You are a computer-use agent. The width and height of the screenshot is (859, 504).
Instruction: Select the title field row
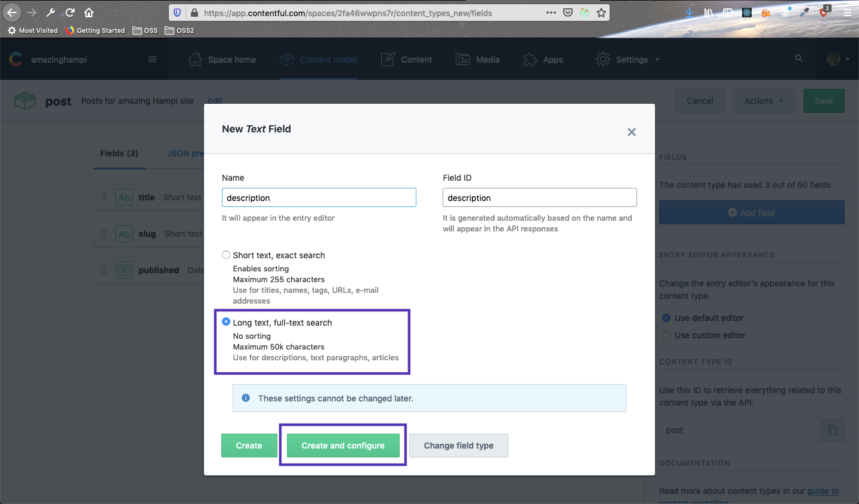pyautogui.click(x=149, y=197)
